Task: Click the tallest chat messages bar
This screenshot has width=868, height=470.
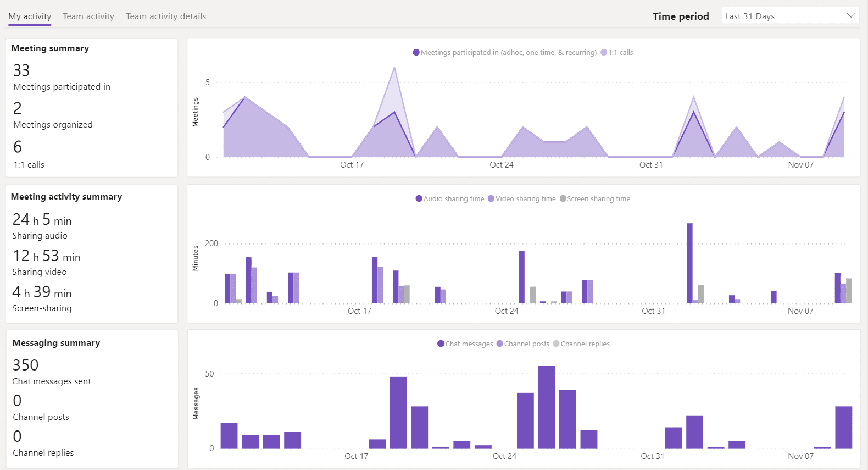Action: (x=546, y=407)
